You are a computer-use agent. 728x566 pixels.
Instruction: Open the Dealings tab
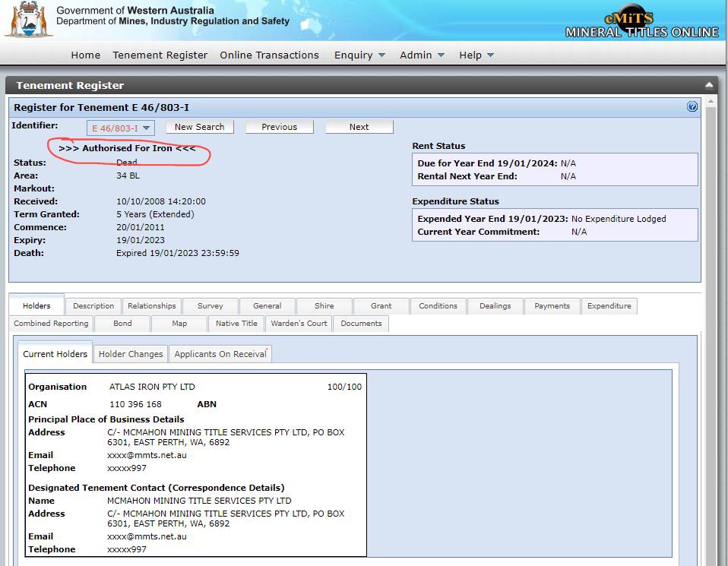[x=495, y=306]
